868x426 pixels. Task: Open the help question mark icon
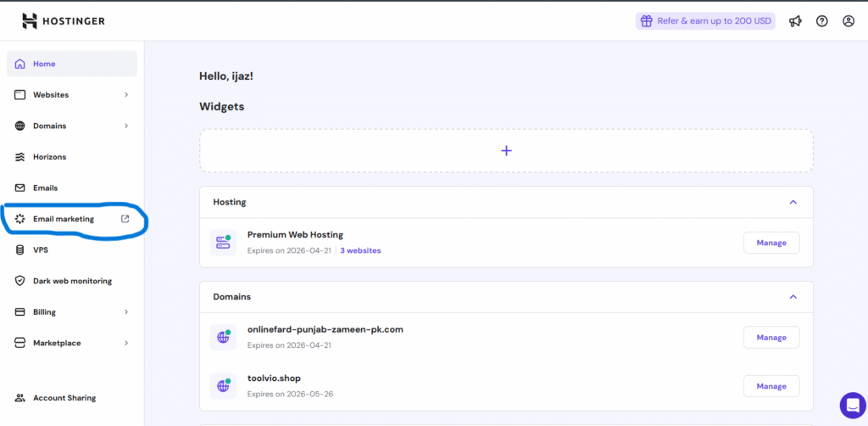pyautogui.click(x=822, y=21)
